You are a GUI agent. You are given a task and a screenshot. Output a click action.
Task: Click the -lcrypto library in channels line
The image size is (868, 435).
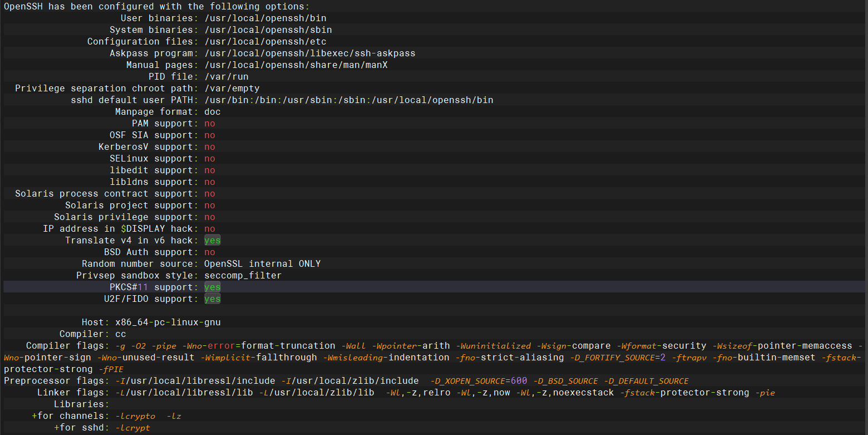pyautogui.click(x=135, y=416)
